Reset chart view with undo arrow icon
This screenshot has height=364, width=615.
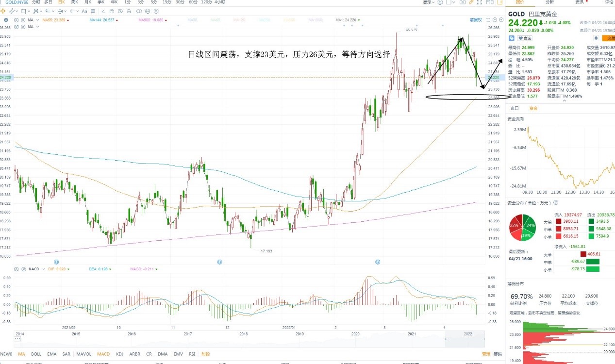point(488,20)
